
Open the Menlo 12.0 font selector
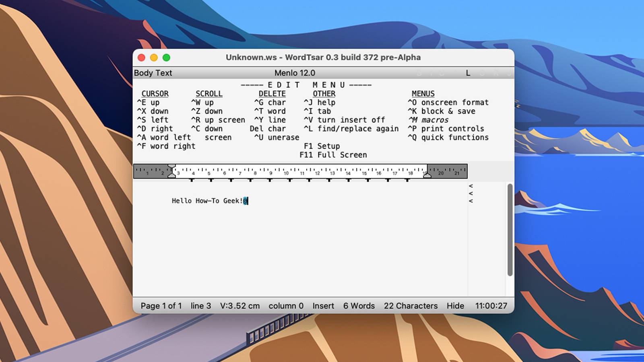pyautogui.click(x=295, y=73)
